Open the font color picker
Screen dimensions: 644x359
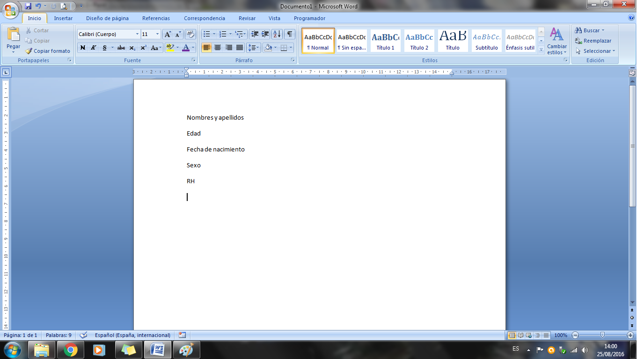pos(192,48)
